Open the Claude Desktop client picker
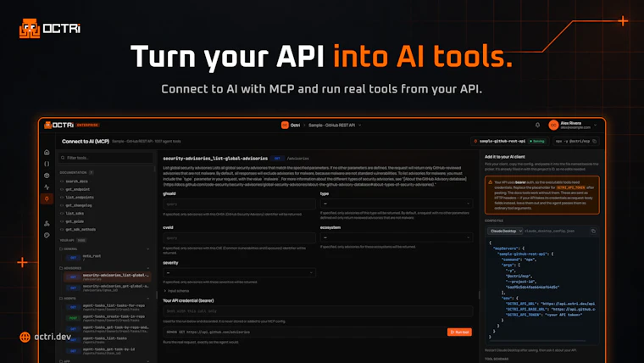This screenshot has width=644, height=363. pyautogui.click(x=505, y=231)
